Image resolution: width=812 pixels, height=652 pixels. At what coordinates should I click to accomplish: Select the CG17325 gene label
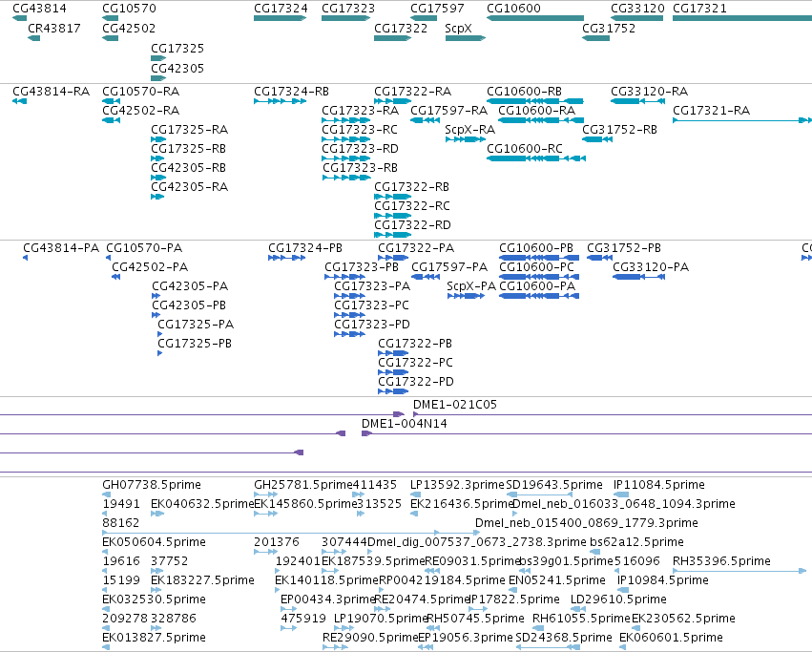point(177,48)
